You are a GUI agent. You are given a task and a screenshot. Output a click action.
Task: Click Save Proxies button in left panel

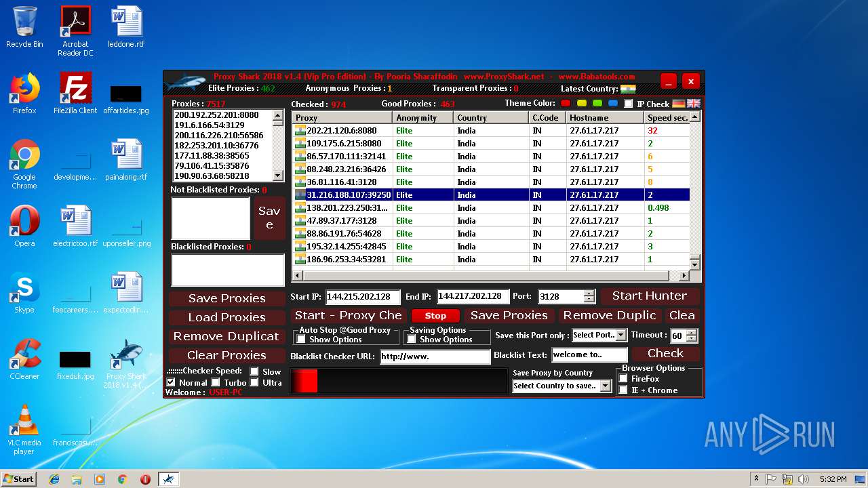click(x=226, y=298)
